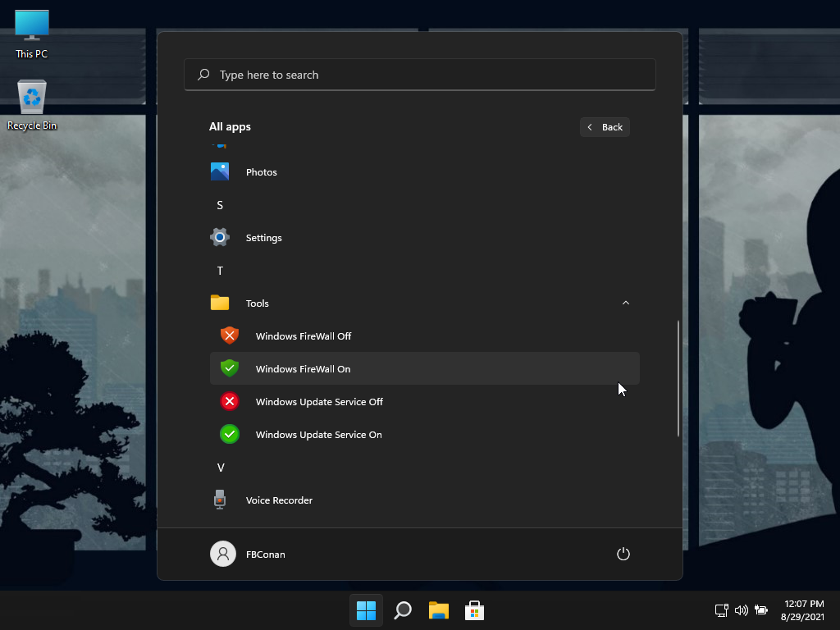This screenshot has width=840, height=630.
Task: Click the All apps heading
Action: tap(230, 127)
